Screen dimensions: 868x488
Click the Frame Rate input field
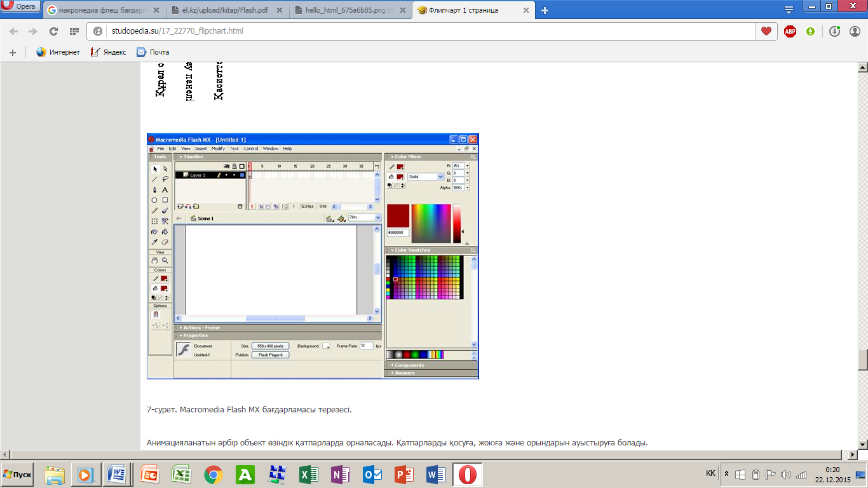coord(366,346)
